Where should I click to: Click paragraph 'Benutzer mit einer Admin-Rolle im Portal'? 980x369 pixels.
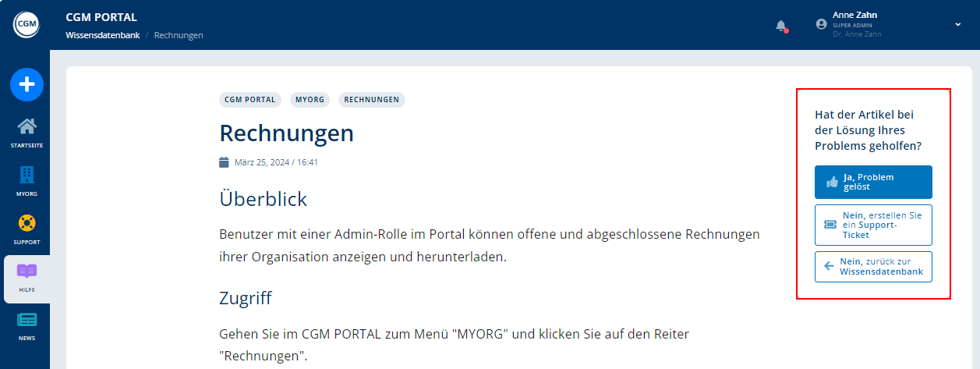[490, 245]
